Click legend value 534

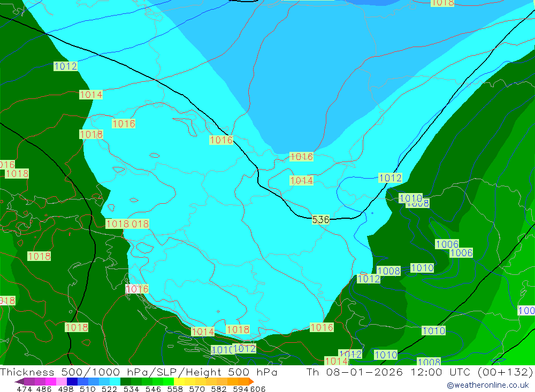131,389
